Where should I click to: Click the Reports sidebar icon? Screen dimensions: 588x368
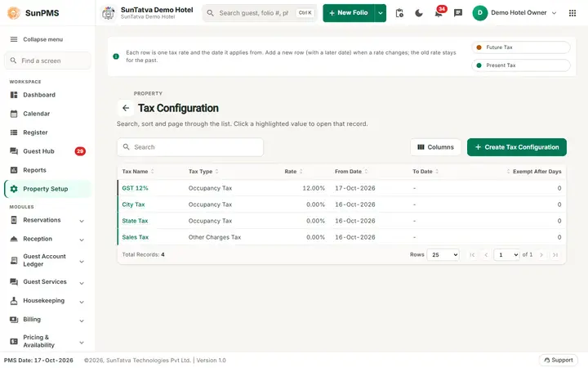point(14,170)
